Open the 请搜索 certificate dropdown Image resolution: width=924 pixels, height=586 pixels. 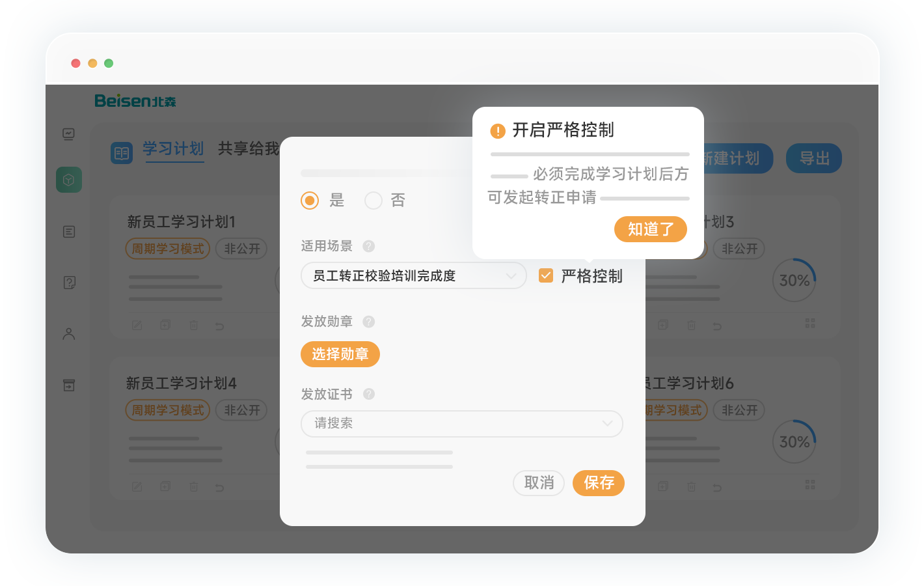[x=461, y=424]
